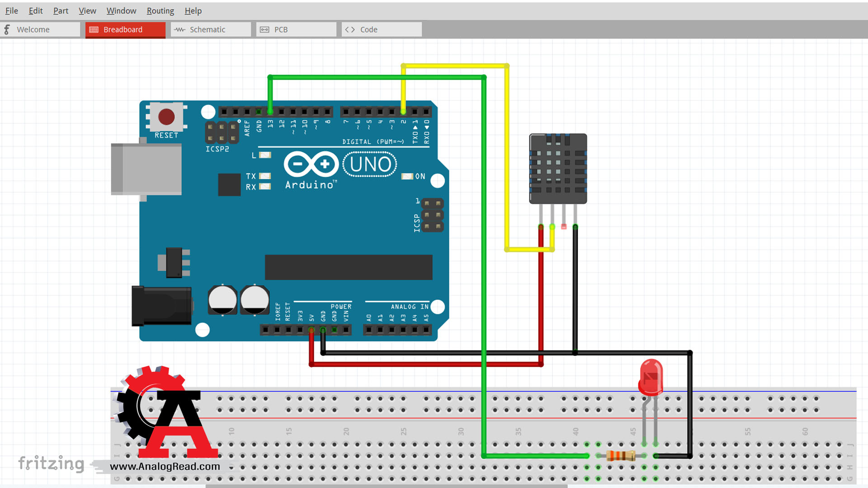Click the Arduino digital pin 2 socket
This screenshot has height=488, width=868.
coord(403,111)
